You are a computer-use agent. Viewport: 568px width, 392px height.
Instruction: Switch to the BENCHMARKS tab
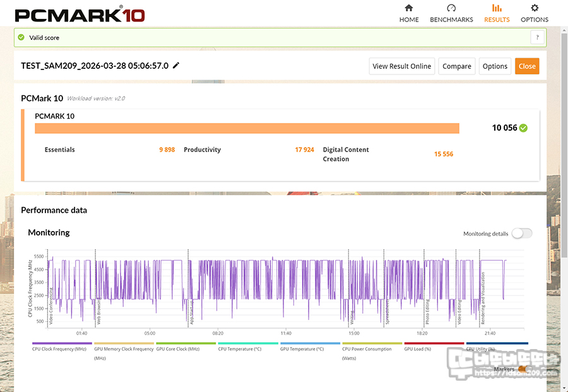coord(451,13)
